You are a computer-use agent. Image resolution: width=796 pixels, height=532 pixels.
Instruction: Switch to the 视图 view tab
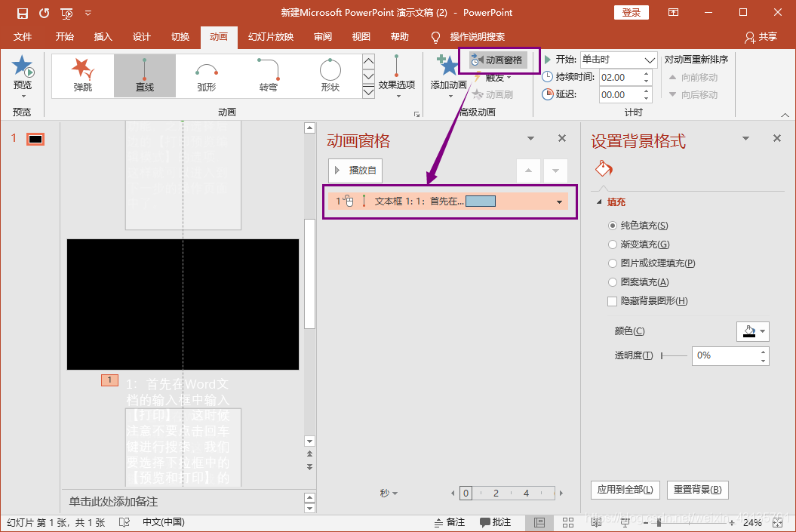coord(361,36)
